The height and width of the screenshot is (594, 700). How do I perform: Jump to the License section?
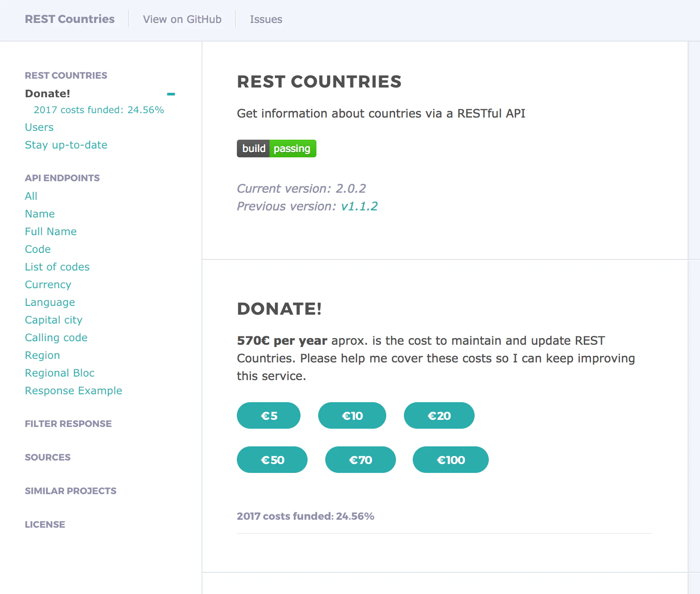click(45, 525)
